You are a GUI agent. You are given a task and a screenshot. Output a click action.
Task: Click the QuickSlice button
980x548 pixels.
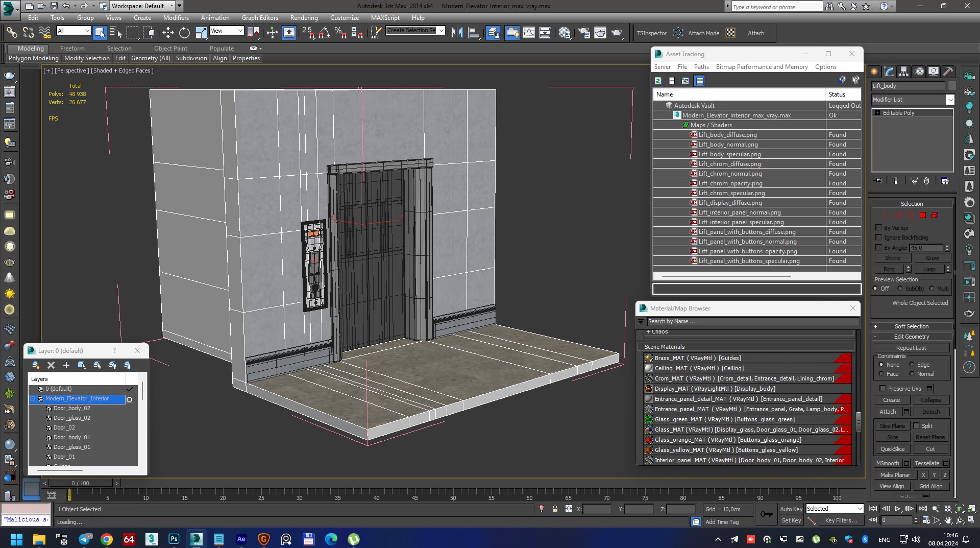[x=892, y=449]
